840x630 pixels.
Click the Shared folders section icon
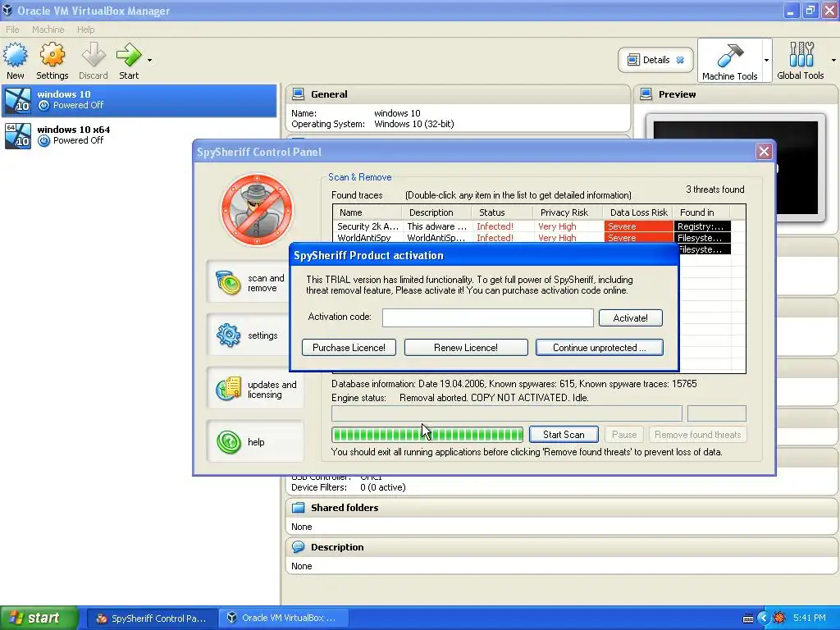[298, 507]
